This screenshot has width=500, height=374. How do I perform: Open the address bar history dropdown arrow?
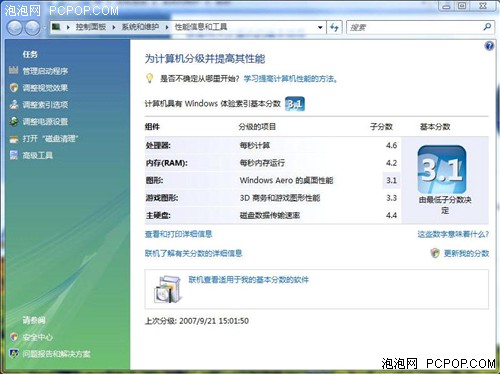(x=320, y=27)
